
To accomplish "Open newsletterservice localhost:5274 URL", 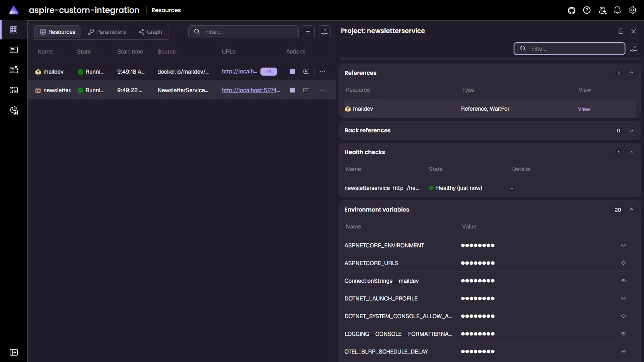I will pyautogui.click(x=251, y=90).
